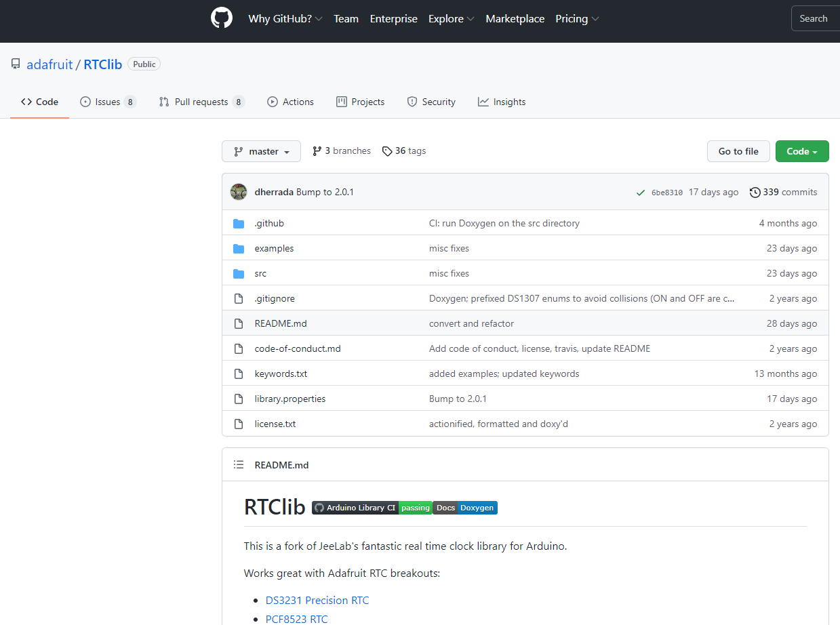
Task: Go to Marketplace
Action: [515, 19]
